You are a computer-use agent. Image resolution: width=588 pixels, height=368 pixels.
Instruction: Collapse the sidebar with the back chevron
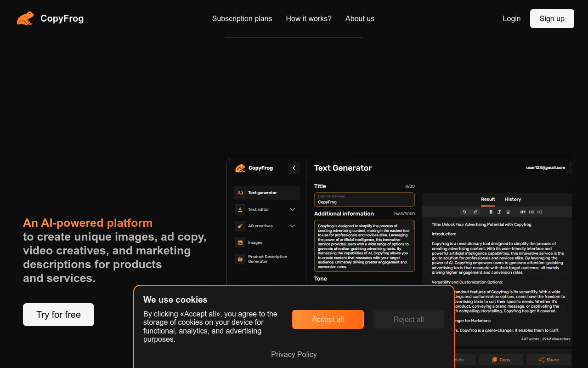pyautogui.click(x=294, y=168)
